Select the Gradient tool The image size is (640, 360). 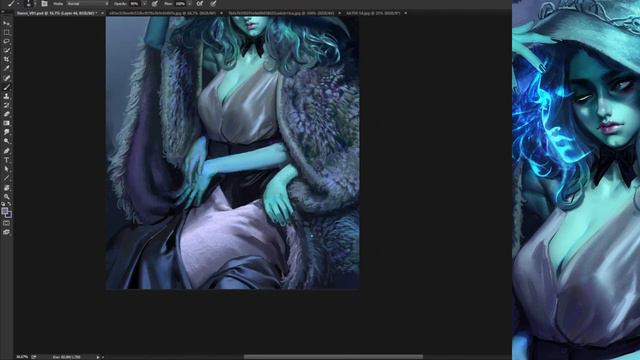pos(7,123)
